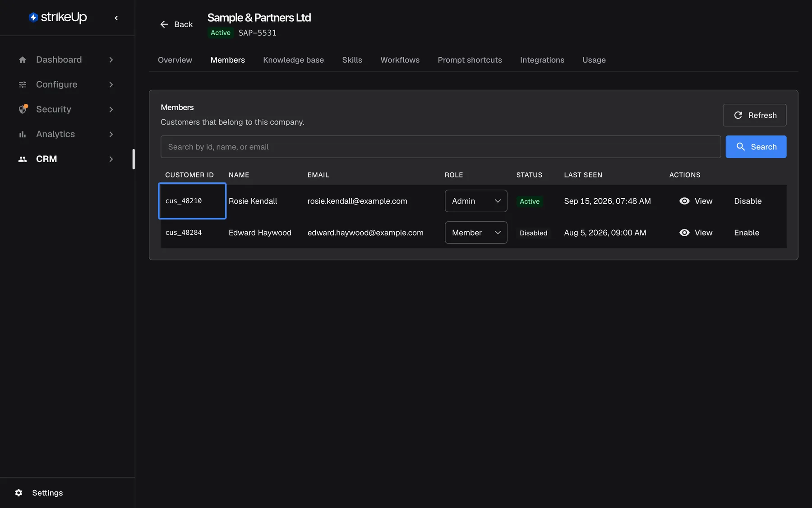
Task: Click the magnifier icon in Search button
Action: point(741,147)
